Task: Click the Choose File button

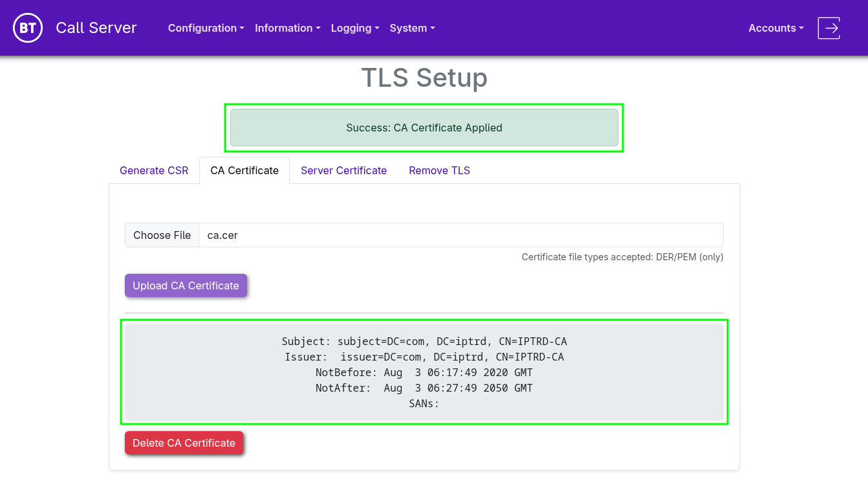Action: (162, 235)
